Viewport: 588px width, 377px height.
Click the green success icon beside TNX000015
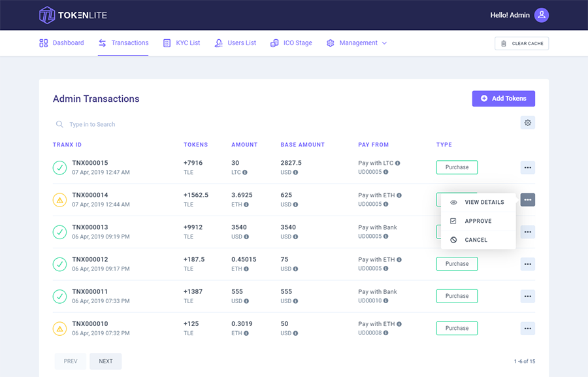tap(59, 167)
